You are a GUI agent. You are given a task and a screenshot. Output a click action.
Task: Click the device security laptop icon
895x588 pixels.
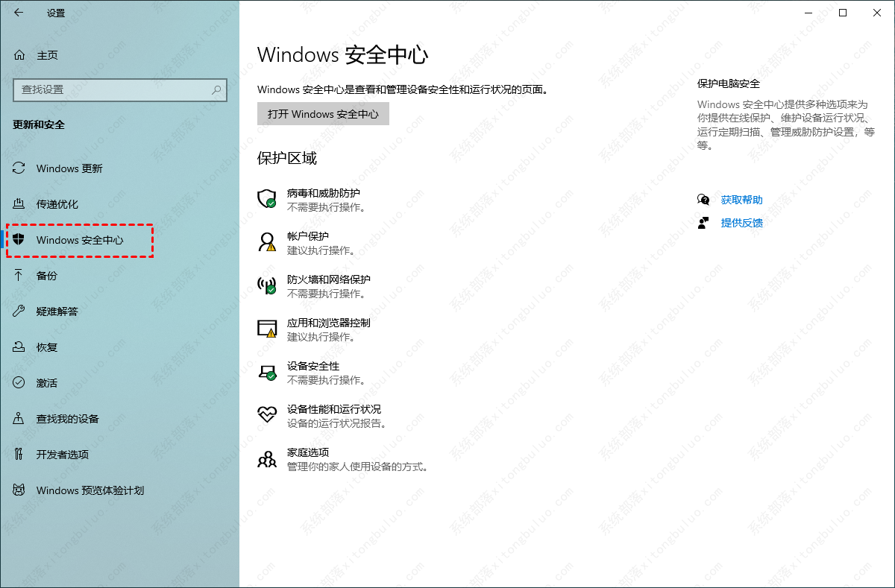coord(267,371)
